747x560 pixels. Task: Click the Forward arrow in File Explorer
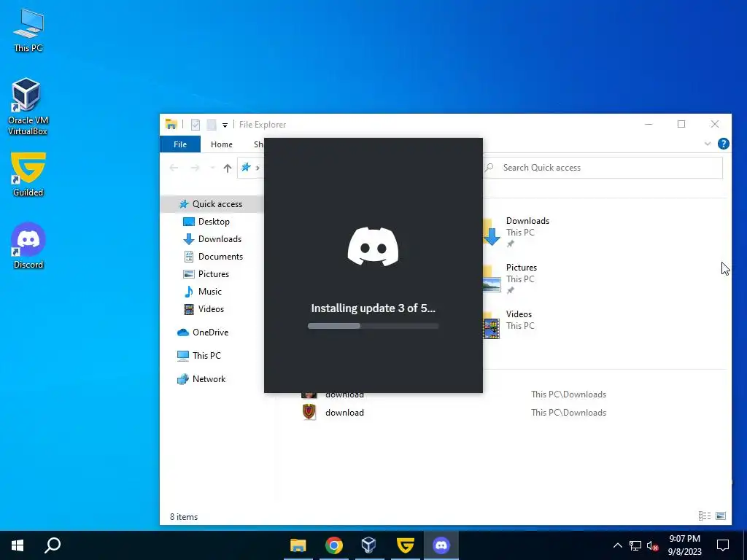coord(195,168)
